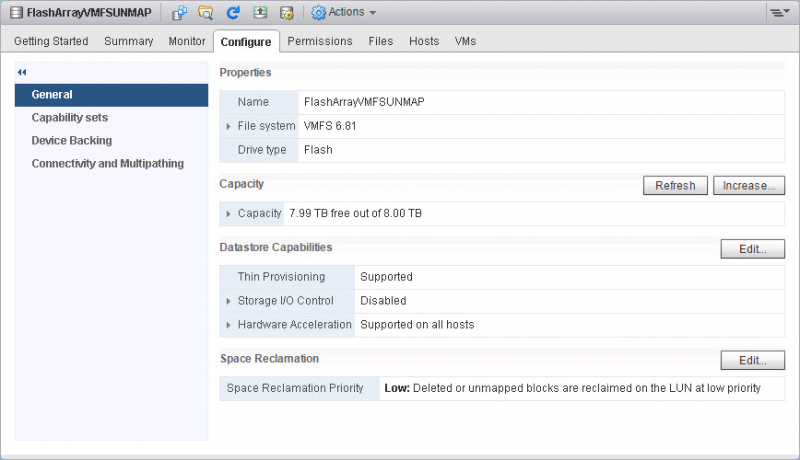Click the VMFS 6.81 file system value

pyautogui.click(x=330, y=126)
